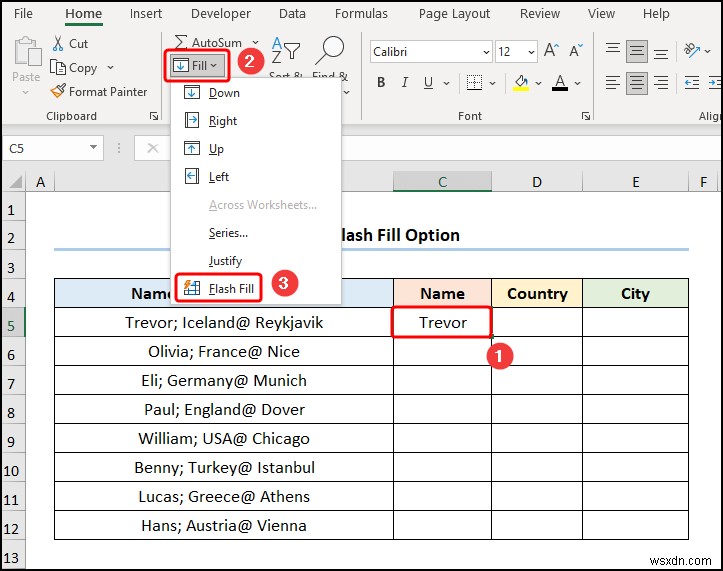Click the formula bar Cancel X
This screenshot has height=571, width=723.
coord(153,148)
